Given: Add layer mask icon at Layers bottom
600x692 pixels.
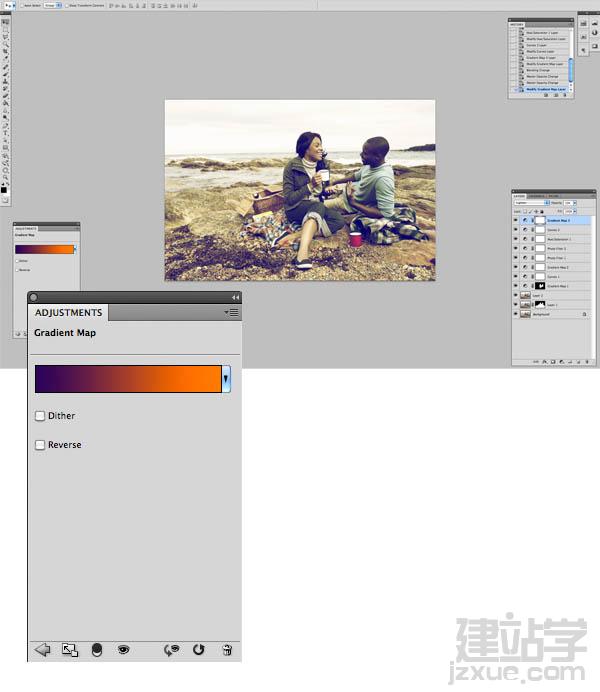Looking at the screenshot, I should (x=553, y=362).
